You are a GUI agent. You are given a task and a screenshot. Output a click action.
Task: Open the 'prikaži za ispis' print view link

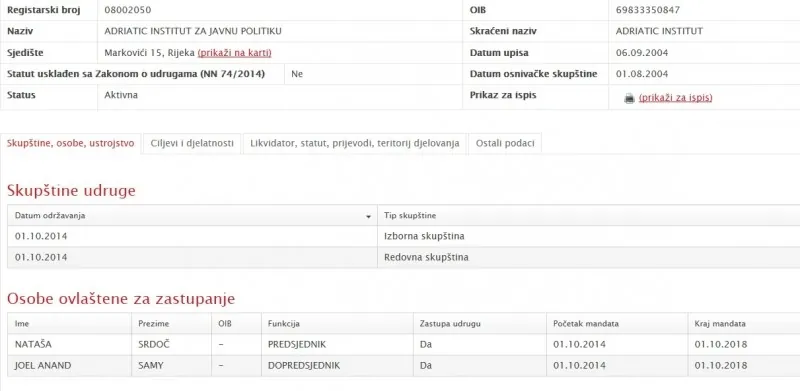[x=676, y=97]
